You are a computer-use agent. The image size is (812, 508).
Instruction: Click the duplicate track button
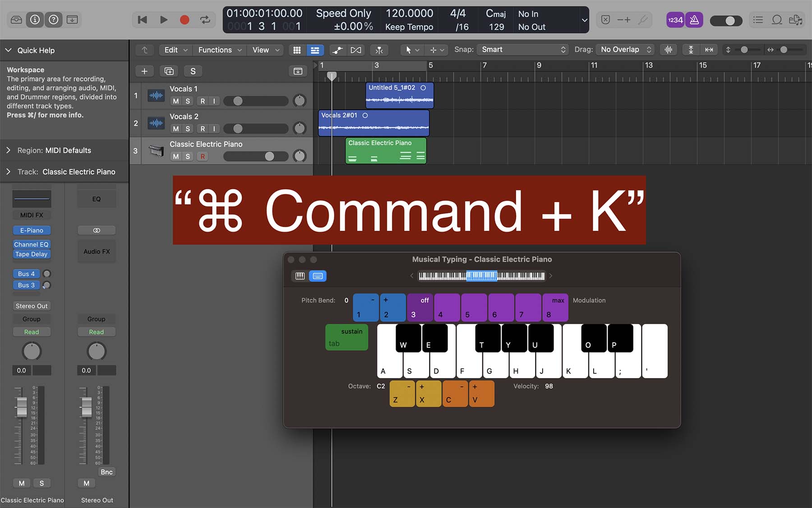(x=169, y=71)
